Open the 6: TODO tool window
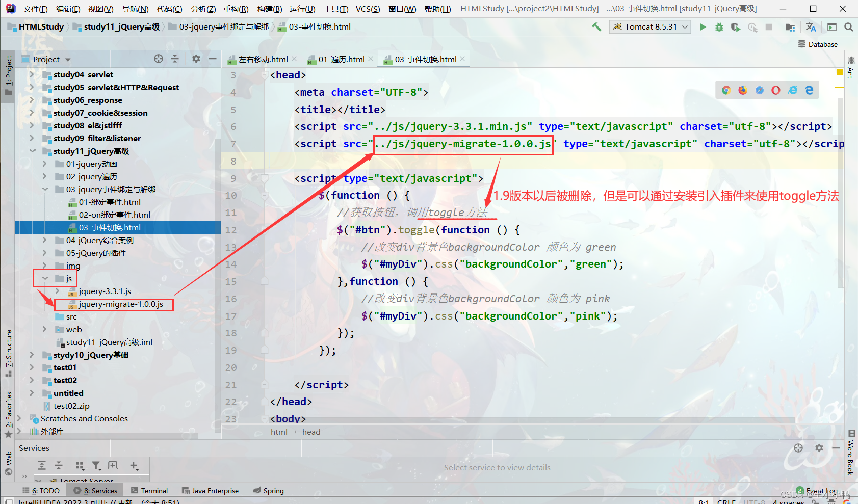858x504 pixels. (x=41, y=491)
